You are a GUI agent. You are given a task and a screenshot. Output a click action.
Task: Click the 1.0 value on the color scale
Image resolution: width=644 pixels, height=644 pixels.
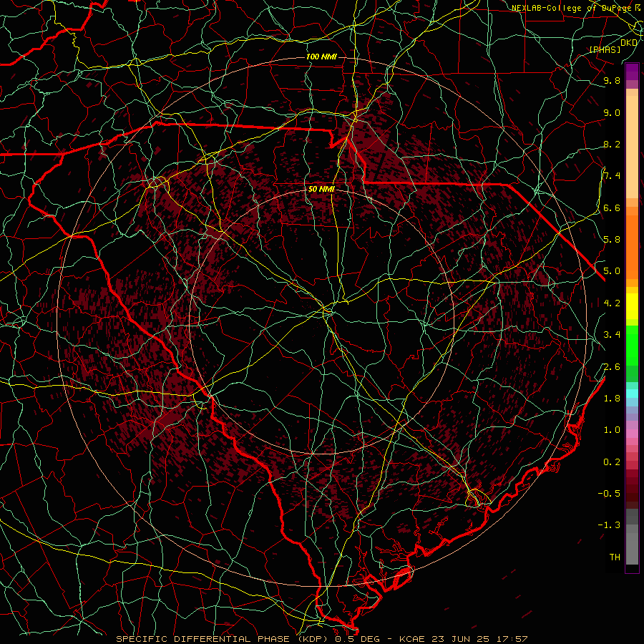[612, 430]
